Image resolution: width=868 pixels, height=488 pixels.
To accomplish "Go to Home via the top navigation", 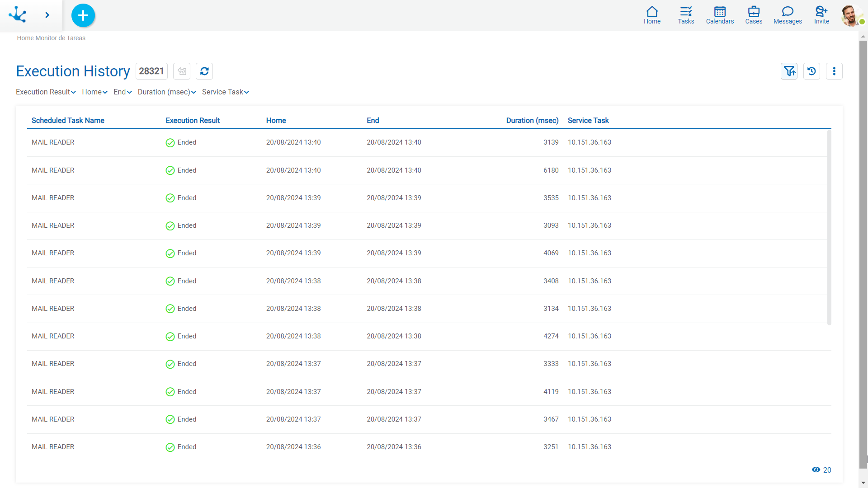I will tap(652, 15).
